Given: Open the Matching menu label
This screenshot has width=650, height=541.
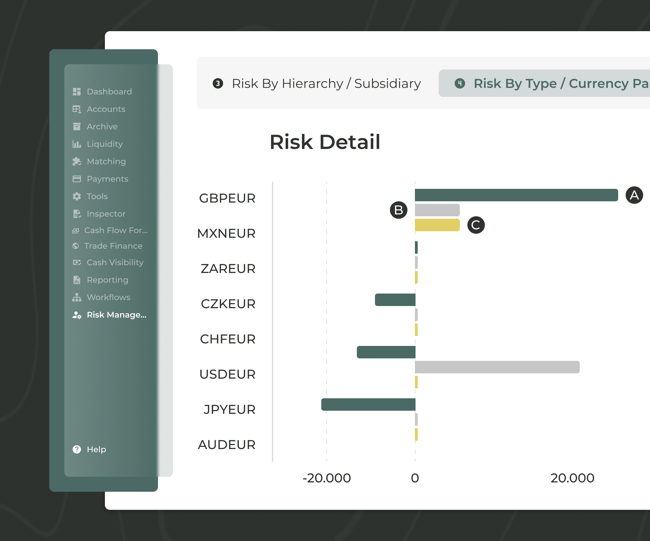Looking at the screenshot, I should click(106, 161).
